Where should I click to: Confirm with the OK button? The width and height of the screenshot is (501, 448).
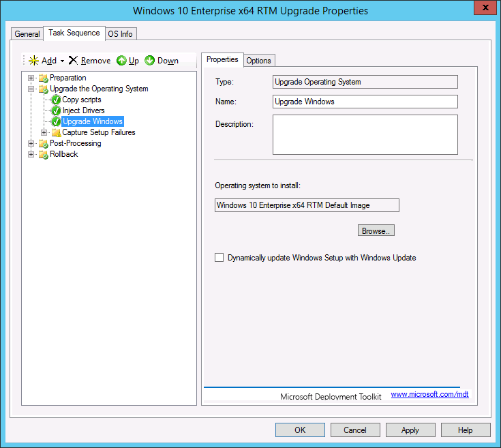tap(300, 430)
